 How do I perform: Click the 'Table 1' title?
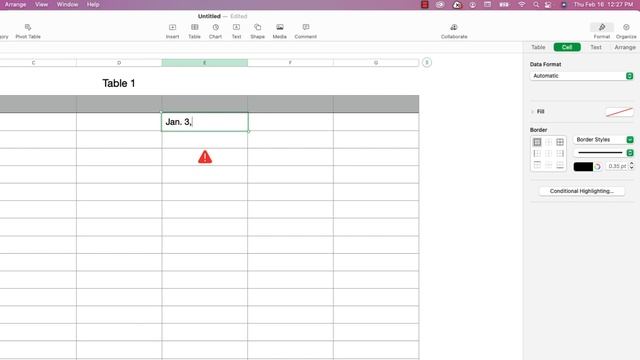[119, 83]
